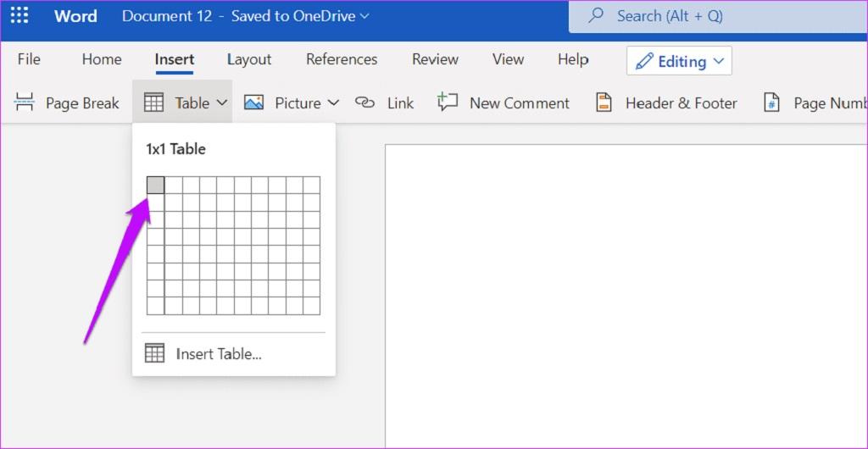Click the Search (Alt + Q) box

point(718,17)
